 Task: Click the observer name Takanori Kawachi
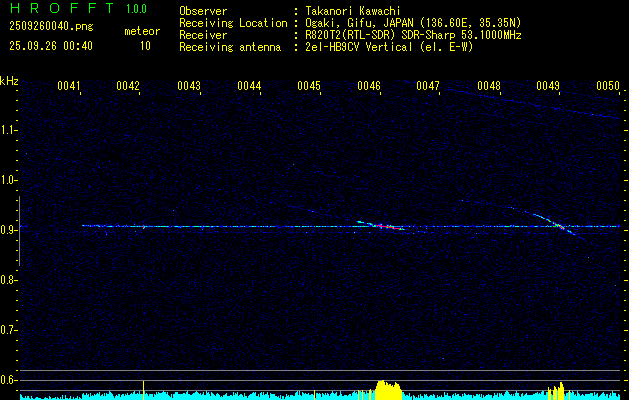coord(356,11)
